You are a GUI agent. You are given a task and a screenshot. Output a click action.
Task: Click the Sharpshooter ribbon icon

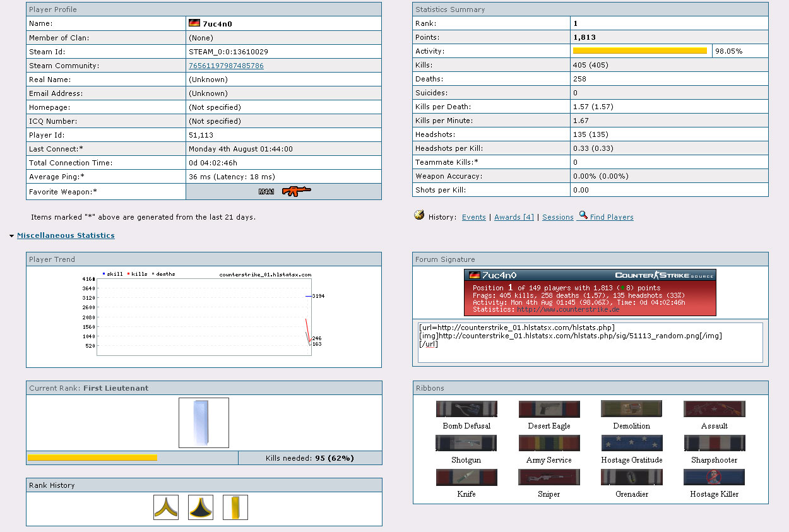click(x=714, y=443)
